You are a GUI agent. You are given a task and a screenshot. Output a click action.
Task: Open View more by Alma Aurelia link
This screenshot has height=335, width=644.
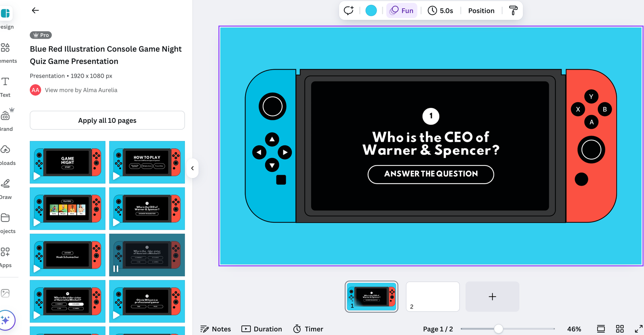pyautogui.click(x=81, y=90)
